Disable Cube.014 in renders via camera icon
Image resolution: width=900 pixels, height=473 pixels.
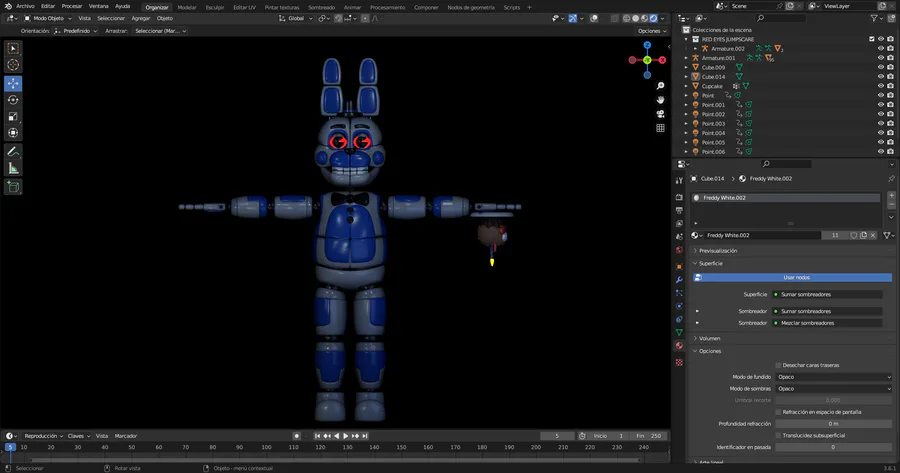(890, 76)
